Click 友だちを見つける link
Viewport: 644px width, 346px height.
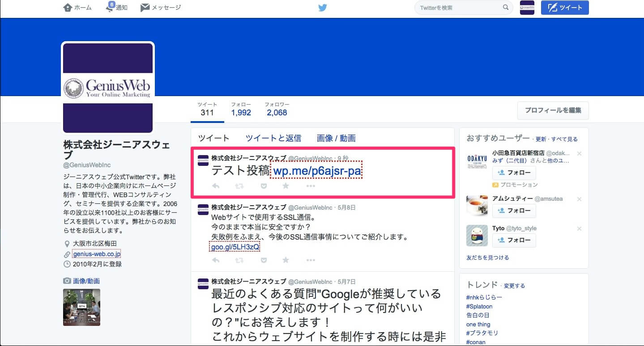pos(488,257)
